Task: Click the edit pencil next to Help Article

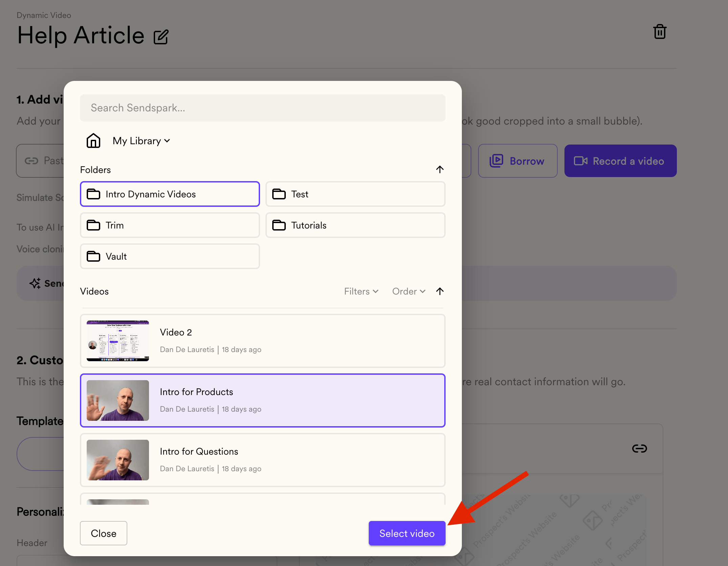Action: (161, 37)
